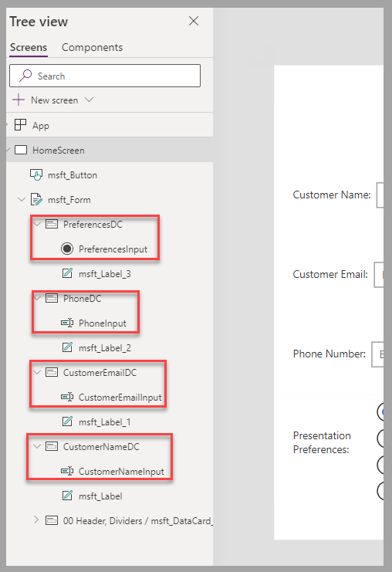Select CustomerEmailInput in the tree
Viewport: 392px width, 572px height.
click(120, 398)
